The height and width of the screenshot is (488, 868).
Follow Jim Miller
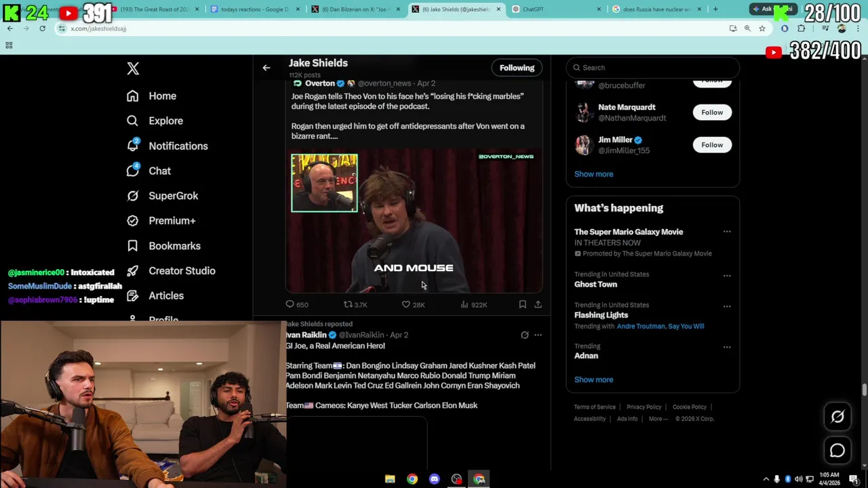[712, 145]
